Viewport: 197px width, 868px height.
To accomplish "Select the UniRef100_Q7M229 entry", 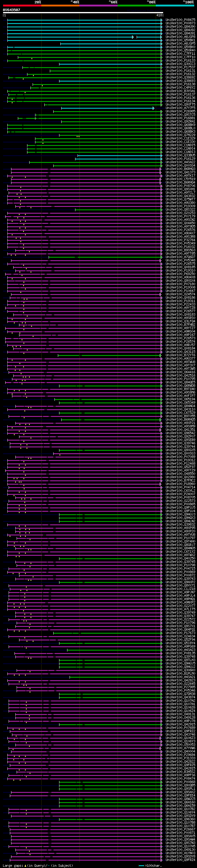I will click(x=180, y=135).
